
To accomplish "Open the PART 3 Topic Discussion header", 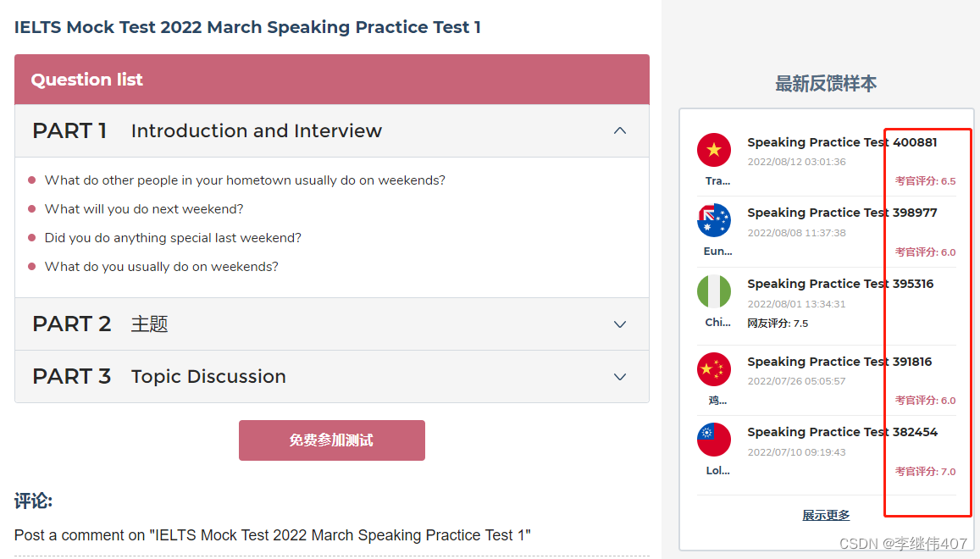I will coord(332,376).
